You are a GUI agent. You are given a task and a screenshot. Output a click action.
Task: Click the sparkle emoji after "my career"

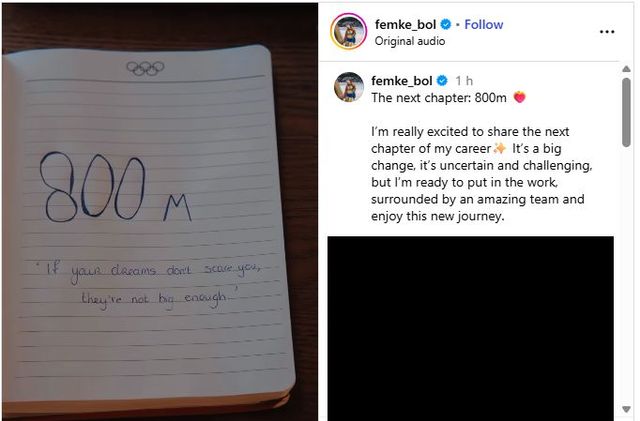[x=499, y=148]
